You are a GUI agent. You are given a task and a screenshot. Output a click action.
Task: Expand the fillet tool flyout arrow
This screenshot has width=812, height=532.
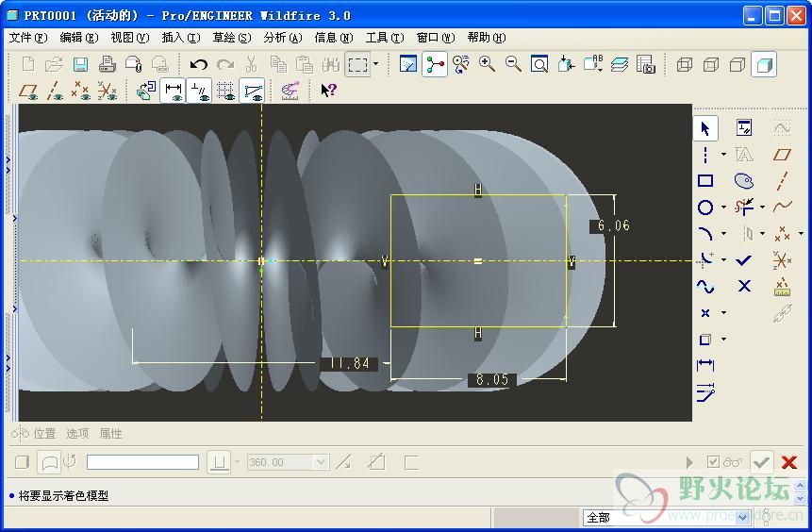coord(724,259)
